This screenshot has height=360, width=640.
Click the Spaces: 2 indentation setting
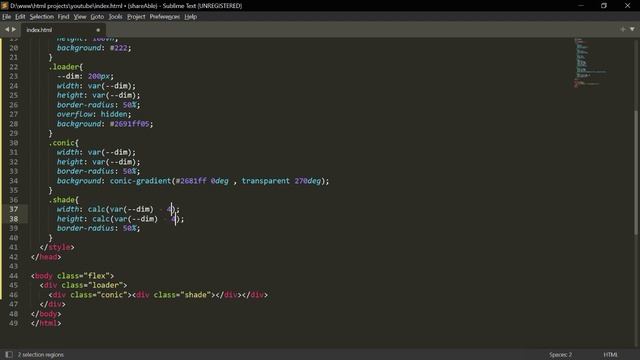tap(560, 355)
